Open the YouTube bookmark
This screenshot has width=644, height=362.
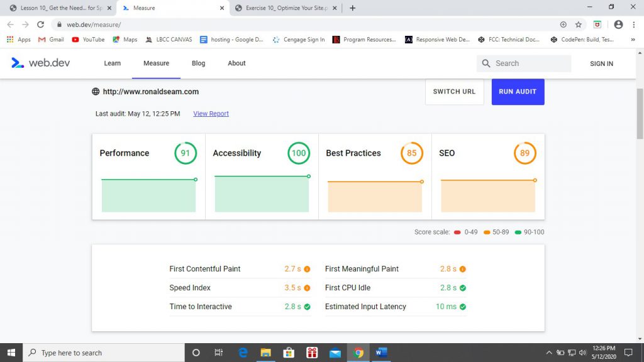88,40
